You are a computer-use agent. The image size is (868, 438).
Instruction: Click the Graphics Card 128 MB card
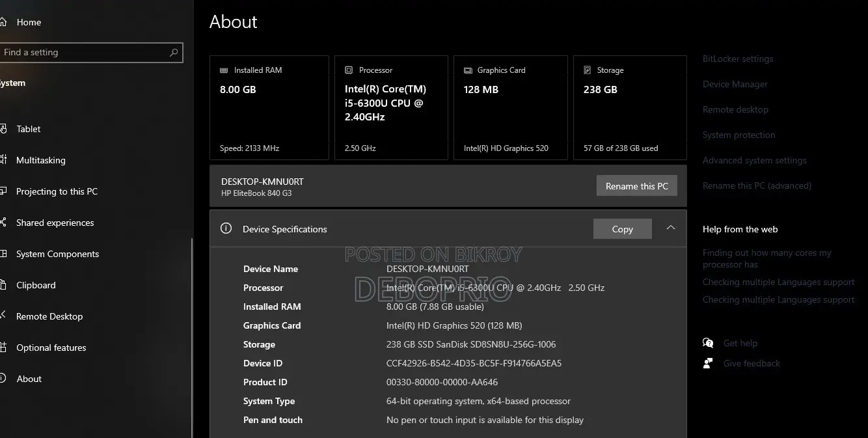tap(511, 107)
